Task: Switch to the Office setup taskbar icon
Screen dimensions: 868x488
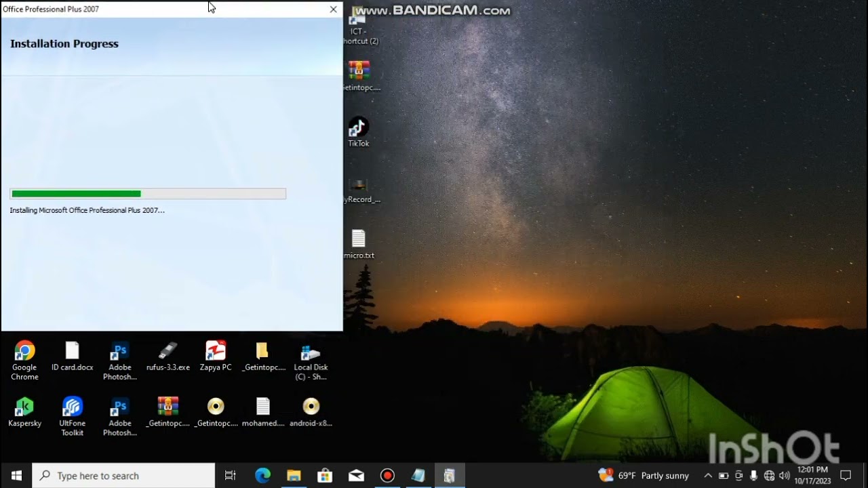Action: tap(450, 476)
